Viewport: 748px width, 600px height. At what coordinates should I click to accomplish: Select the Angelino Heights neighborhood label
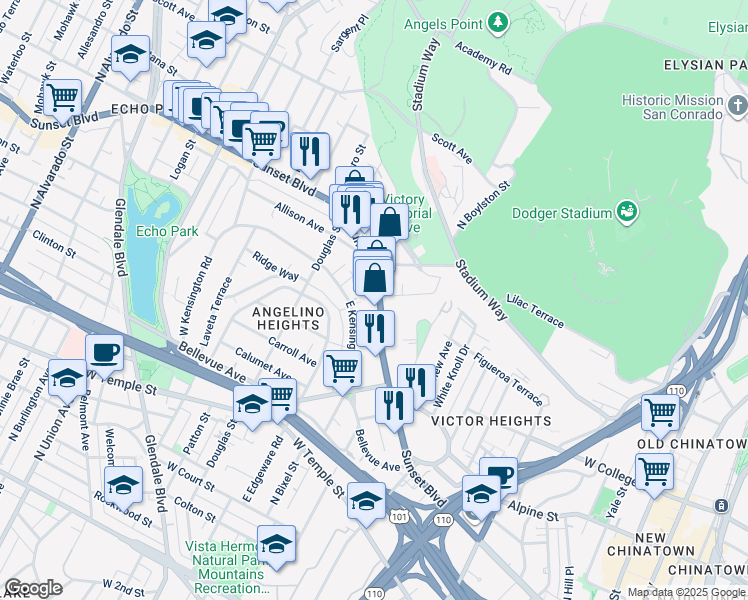click(x=288, y=318)
